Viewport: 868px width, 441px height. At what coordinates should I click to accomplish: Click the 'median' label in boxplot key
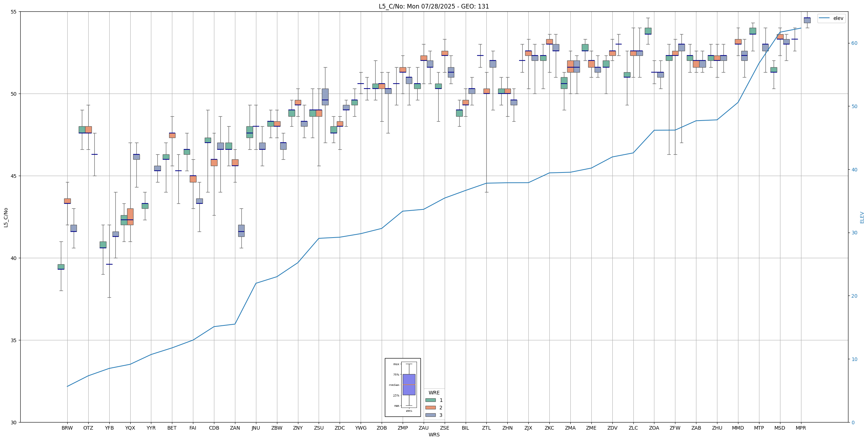(x=394, y=385)
